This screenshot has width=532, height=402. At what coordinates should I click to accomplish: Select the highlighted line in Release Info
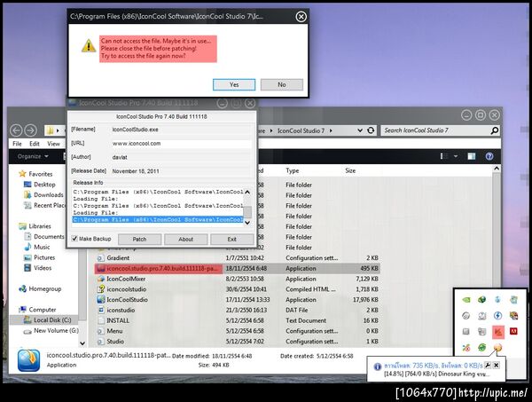[158, 220]
